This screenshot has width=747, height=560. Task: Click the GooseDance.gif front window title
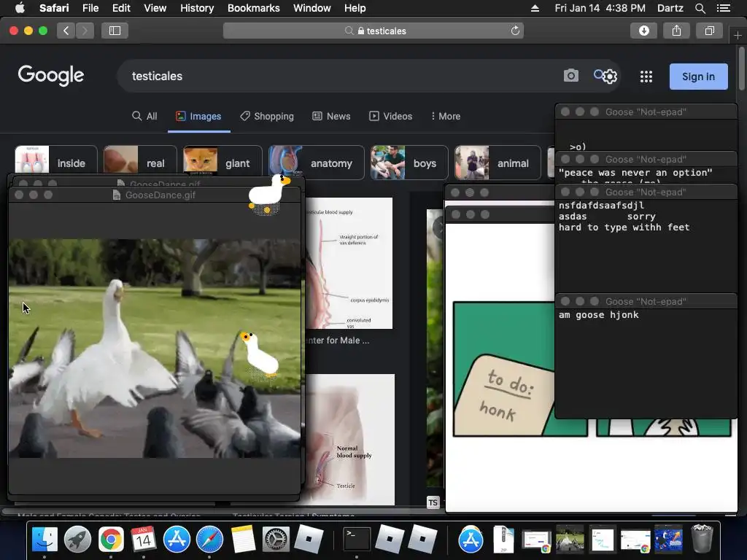pos(160,195)
